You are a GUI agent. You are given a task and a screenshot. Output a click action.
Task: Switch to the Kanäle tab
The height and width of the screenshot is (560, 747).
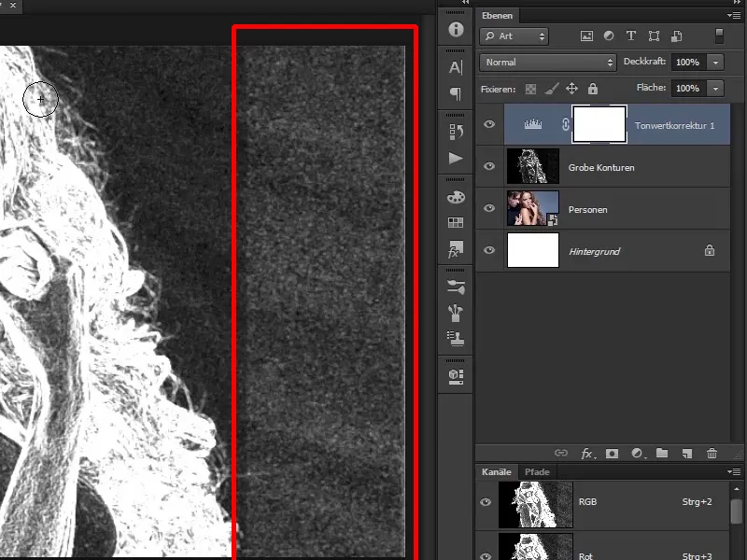click(x=497, y=472)
